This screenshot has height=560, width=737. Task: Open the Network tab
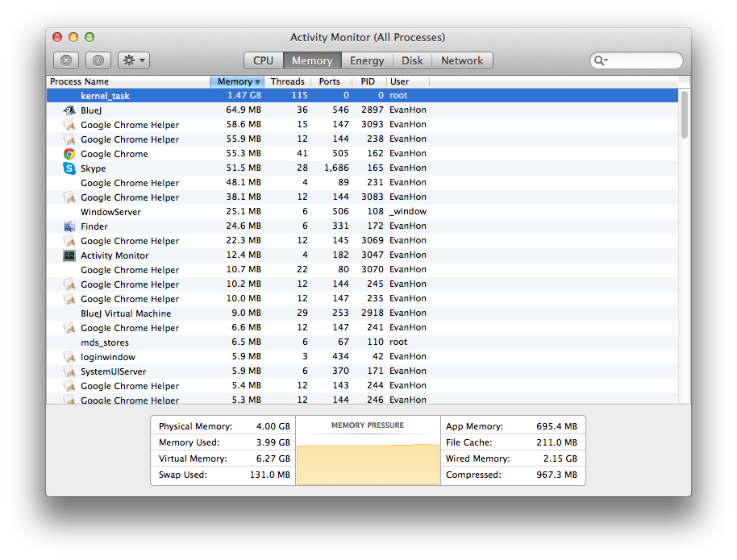pos(462,60)
